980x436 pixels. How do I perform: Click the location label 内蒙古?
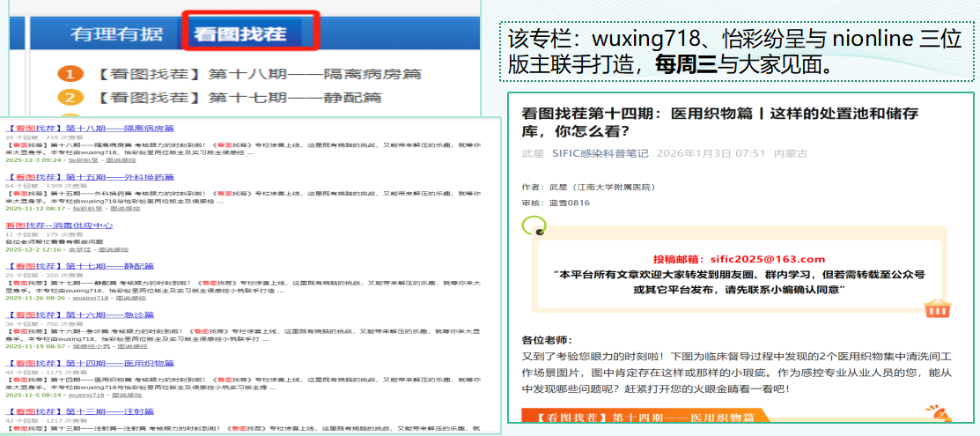(791, 154)
